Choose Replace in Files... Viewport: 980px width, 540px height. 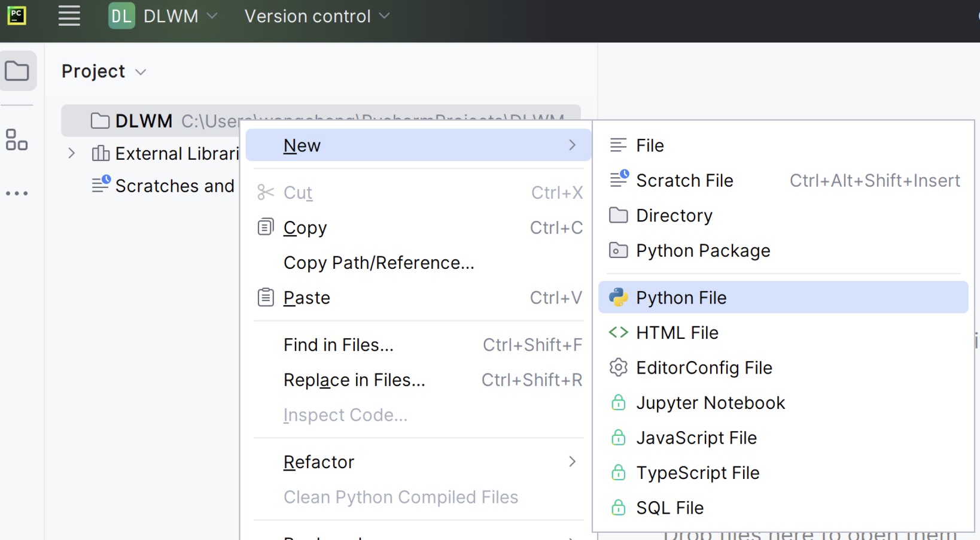[418, 380]
